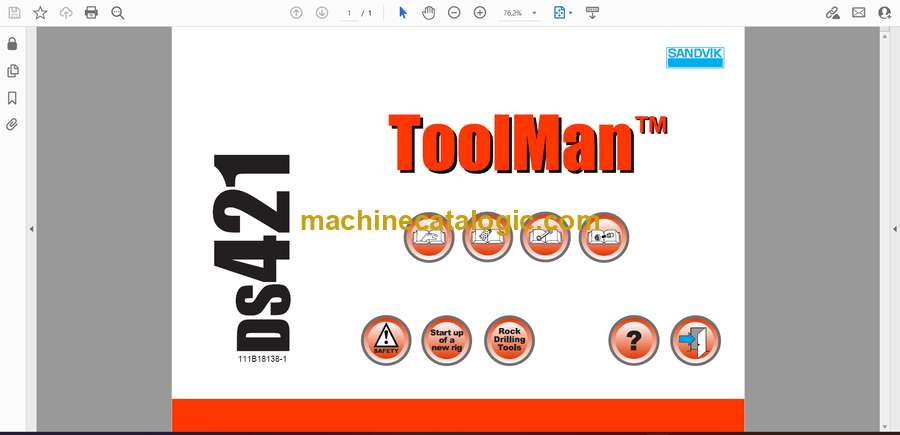Show the page thumbnails panel
The width and height of the screenshot is (900, 435).
point(12,71)
